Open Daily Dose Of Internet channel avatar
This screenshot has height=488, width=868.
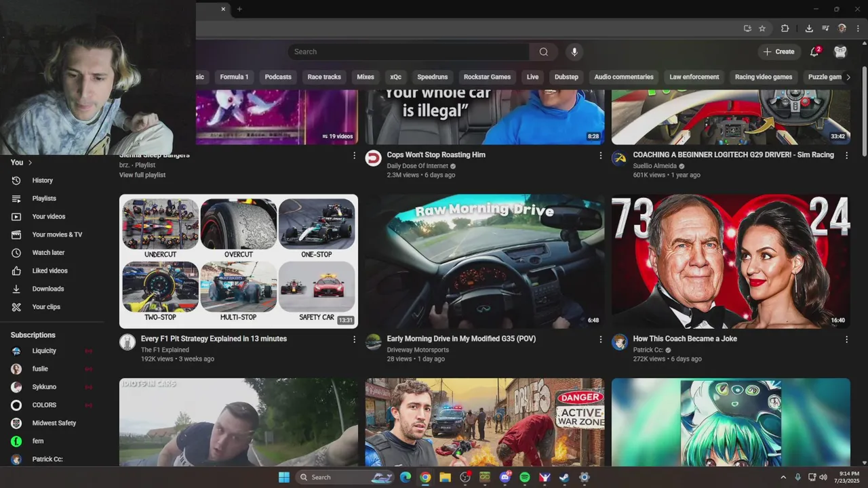click(x=374, y=158)
